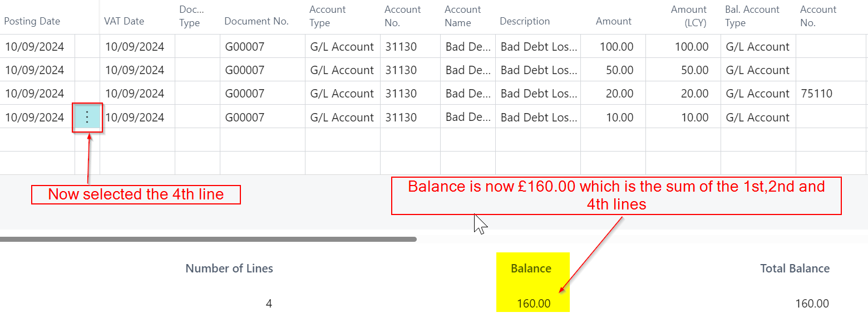This screenshot has width=868, height=317.
Task: Click the Document No. column header
Action: [x=257, y=21]
